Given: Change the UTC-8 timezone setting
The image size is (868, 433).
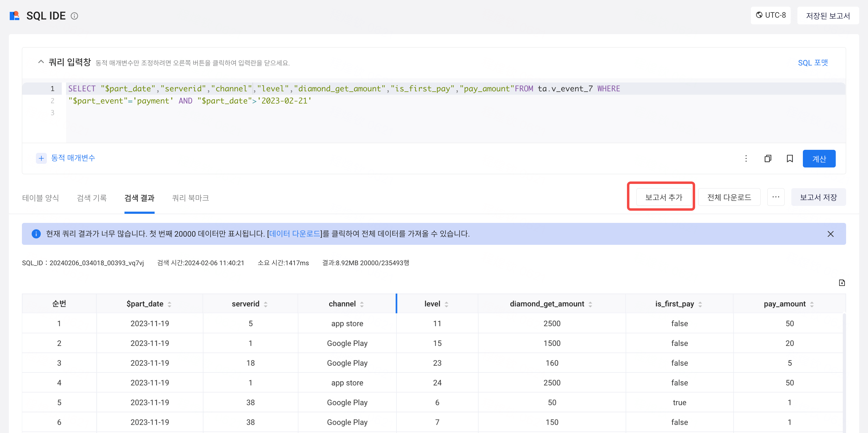Looking at the screenshot, I should tap(770, 16).
